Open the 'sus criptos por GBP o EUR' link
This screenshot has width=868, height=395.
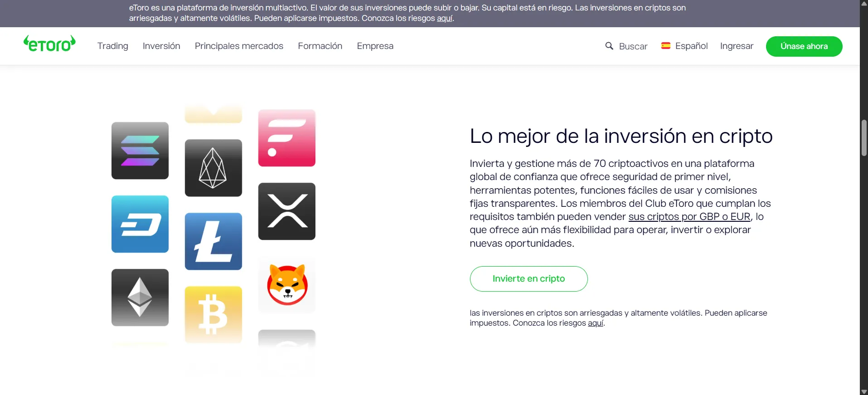tap(689, 217)
